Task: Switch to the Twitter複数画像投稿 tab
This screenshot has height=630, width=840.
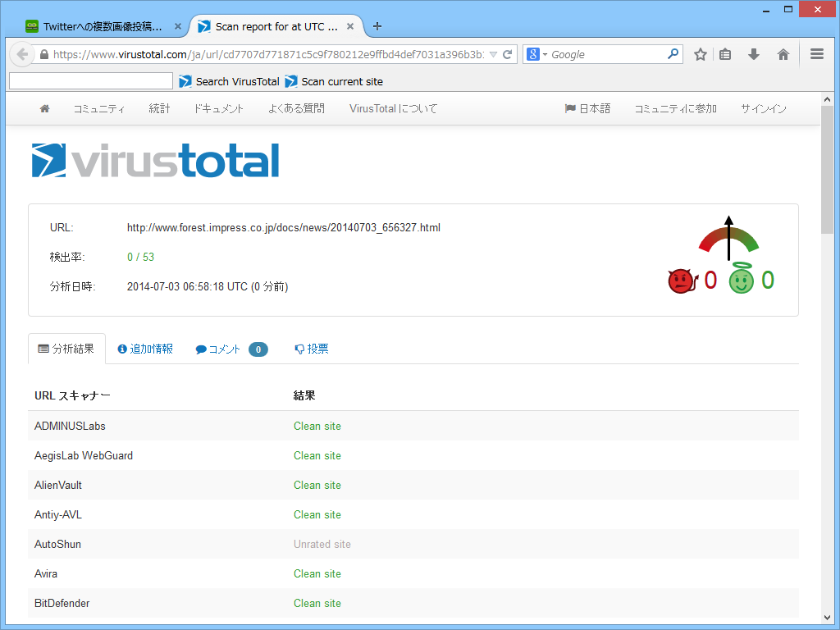Action: [x=102, y=26]
